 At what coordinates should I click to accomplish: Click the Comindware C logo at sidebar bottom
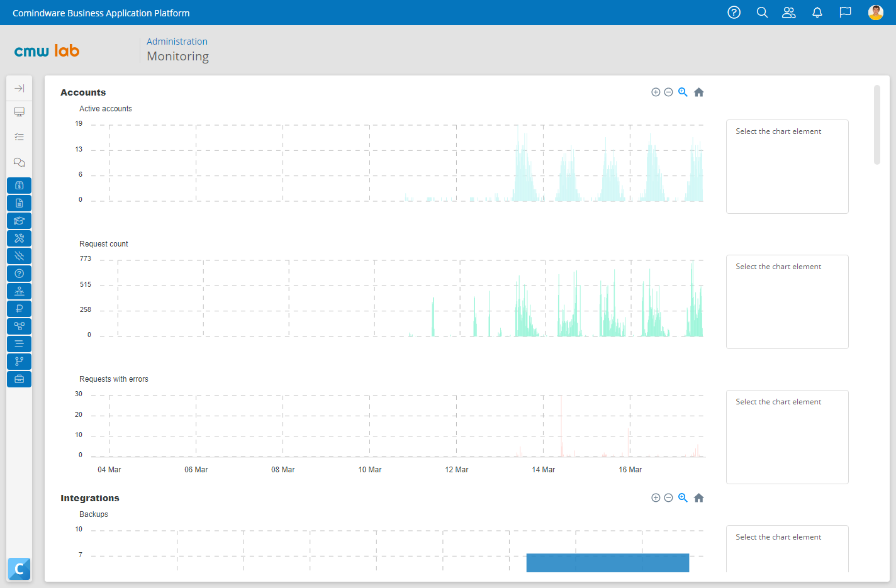tap(19, 569)
